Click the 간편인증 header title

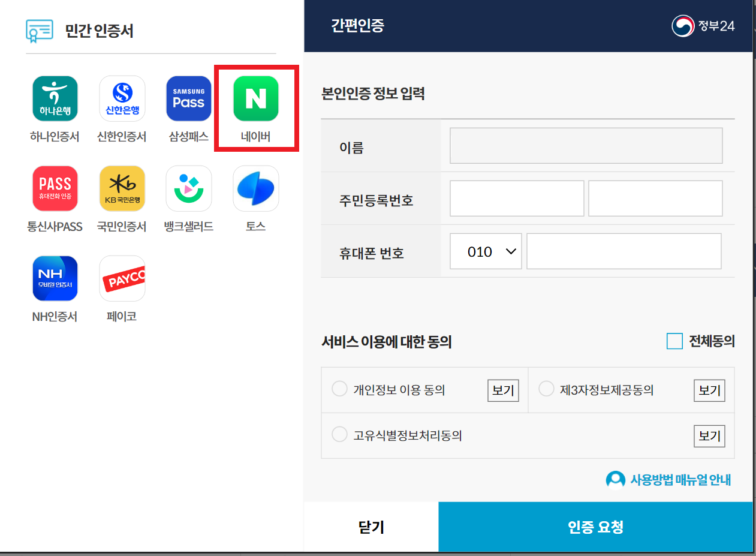tap(357, 26)
